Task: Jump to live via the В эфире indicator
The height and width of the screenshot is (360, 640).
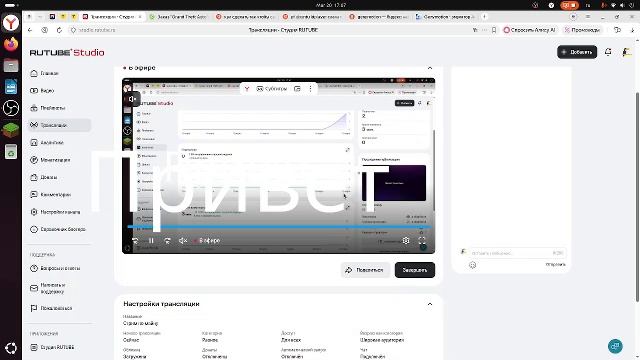Action: (207, 241)
